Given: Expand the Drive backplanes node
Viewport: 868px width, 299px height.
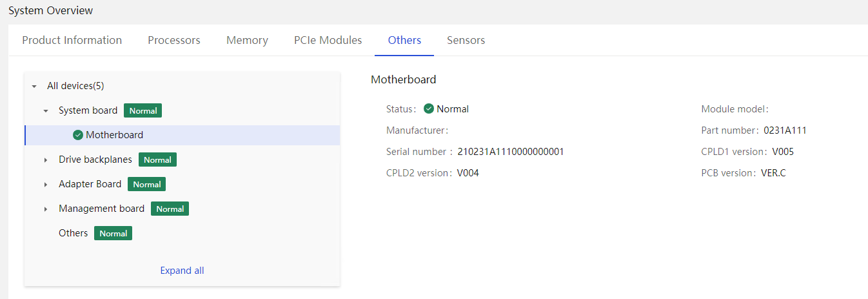Looking at the screenshot, I should (x=46, y=160).
